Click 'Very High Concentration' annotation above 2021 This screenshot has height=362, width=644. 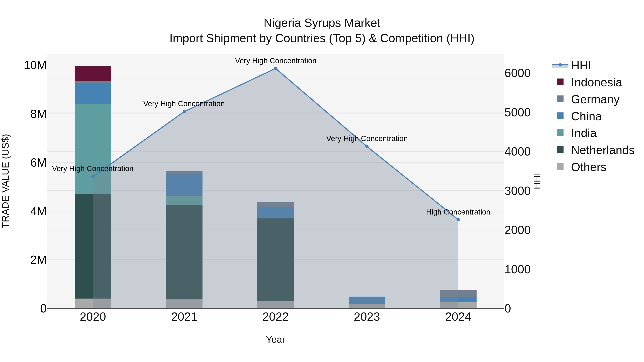(x=184, y=104)
